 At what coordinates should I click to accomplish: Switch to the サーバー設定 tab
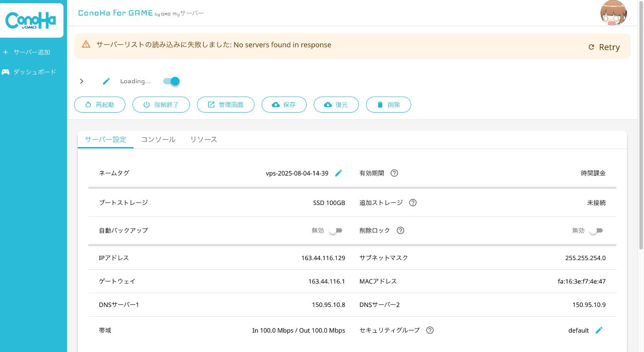coord(105,139)
